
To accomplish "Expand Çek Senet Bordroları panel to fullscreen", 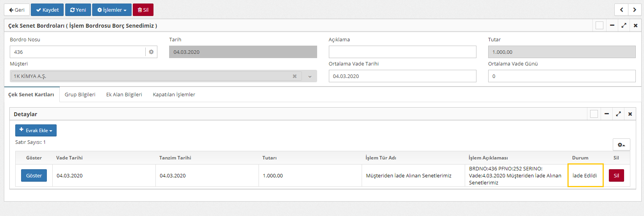I will pyautogui.click(x=624, y=25).
